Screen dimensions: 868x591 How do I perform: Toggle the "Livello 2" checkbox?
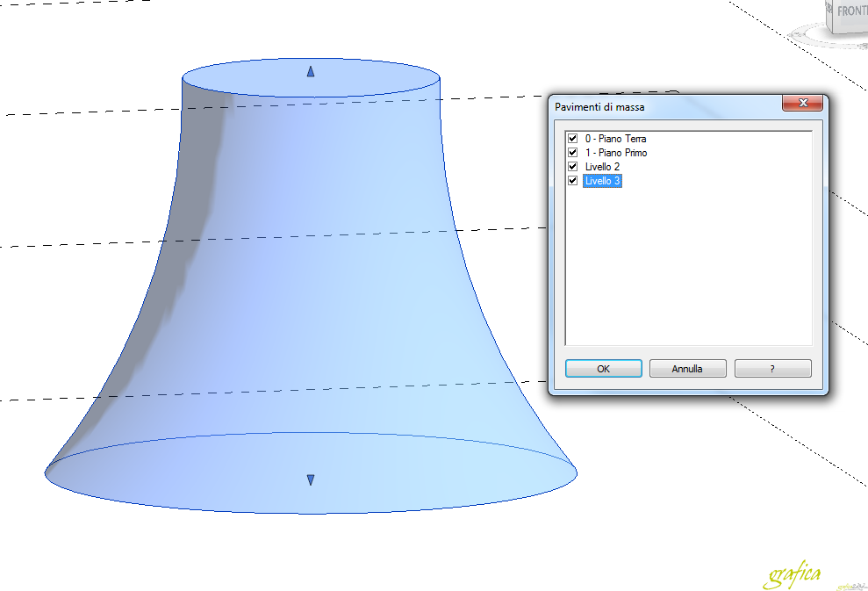572,166
